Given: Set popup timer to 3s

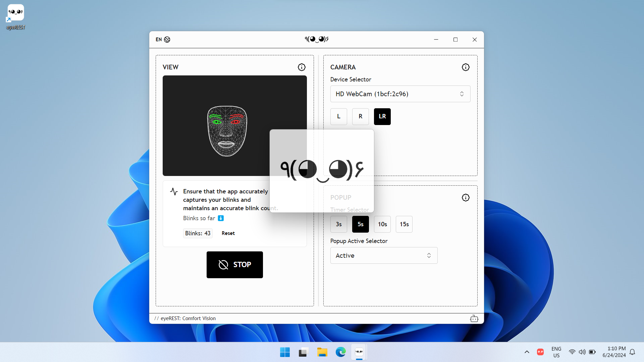Looking at the screenshot, I should (x=338, y=224).
